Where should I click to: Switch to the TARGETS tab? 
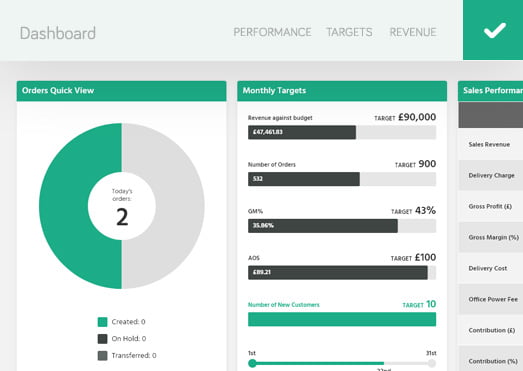coord(349,32)
